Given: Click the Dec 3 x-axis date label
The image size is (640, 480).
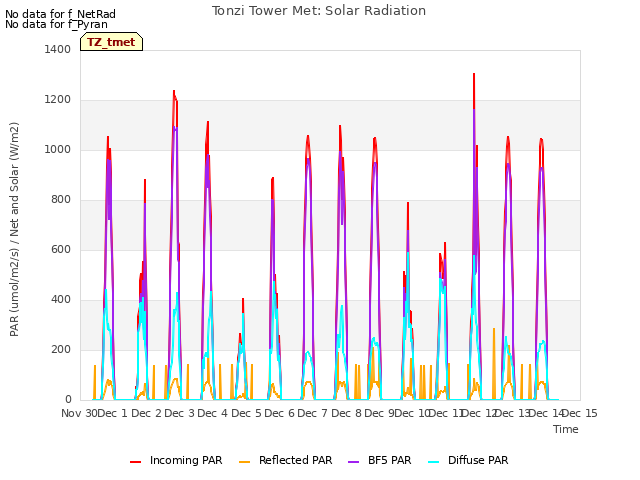Looking at the screenshot, I should pyautogui.click(x=180, y=413).
